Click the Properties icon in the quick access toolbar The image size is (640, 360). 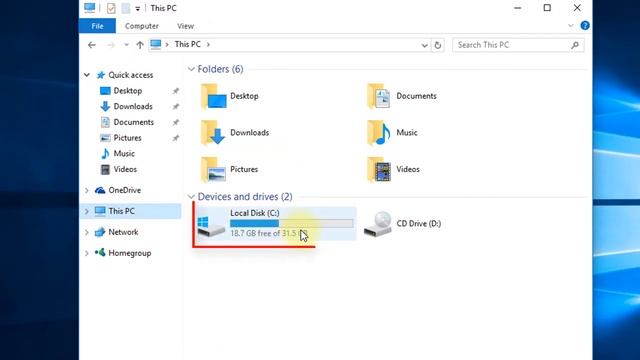pos(111,8)
